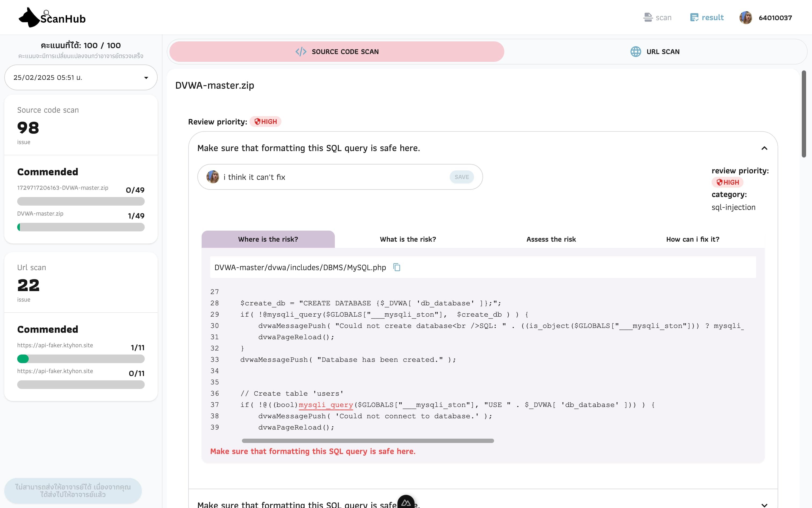Screen dimensions: 812x508
Task: Click the sql-injection category value
Action: 734,207
